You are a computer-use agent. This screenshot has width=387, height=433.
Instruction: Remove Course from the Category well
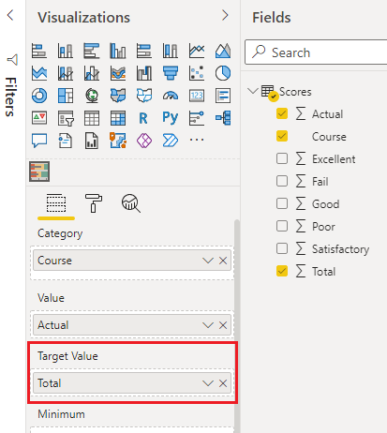click(x=223, y=260)
